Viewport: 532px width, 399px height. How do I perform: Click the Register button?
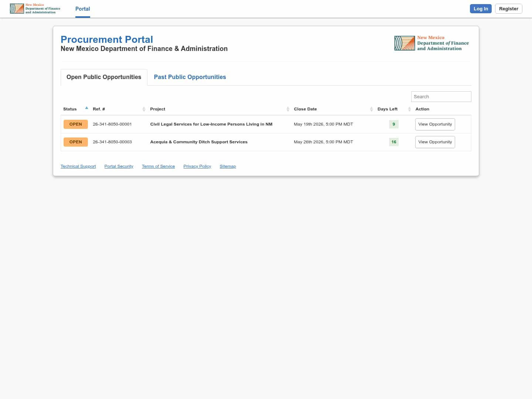point(508,9)
